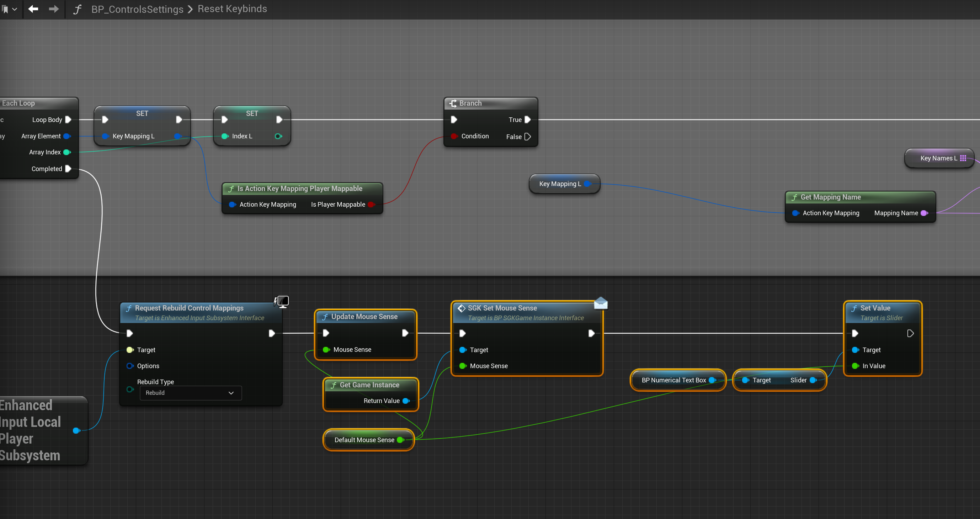Click the function icon beside BP_ControlsSettings
Viewport: 980px width, 519px height.
[77, 9]
